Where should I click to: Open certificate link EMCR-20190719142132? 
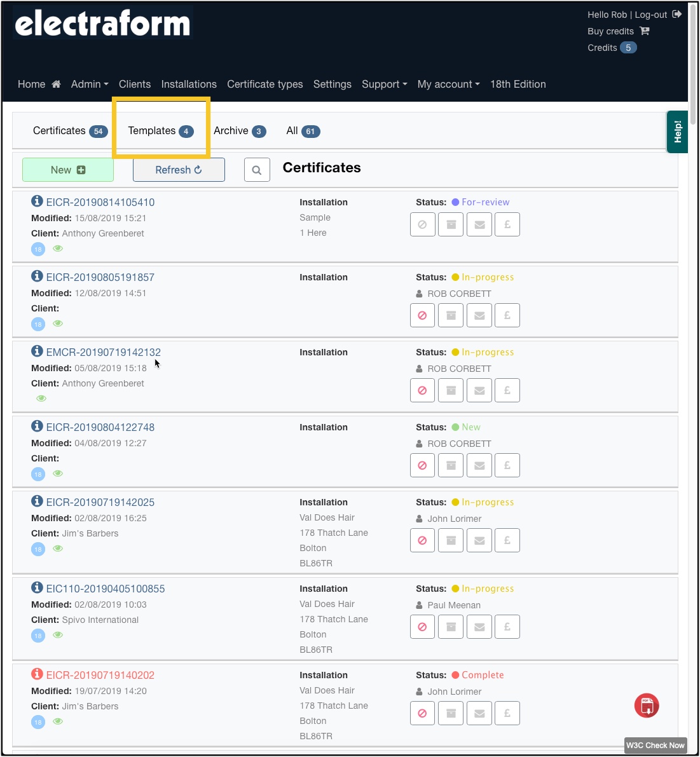pos(103,352)
